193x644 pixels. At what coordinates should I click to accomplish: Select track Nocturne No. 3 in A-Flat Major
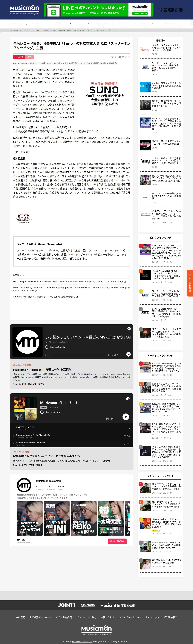pos(72,436)
